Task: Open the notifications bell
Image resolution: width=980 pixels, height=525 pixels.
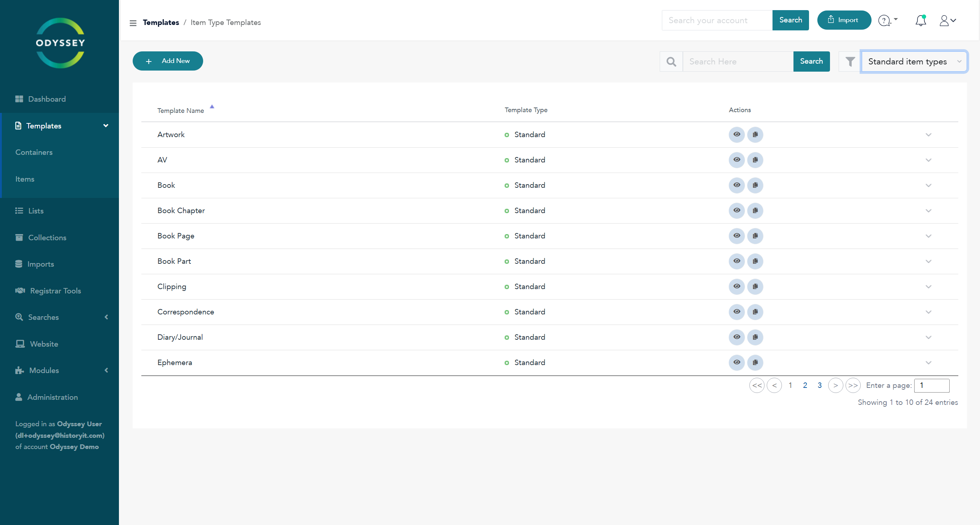Action: click(920, 21)
